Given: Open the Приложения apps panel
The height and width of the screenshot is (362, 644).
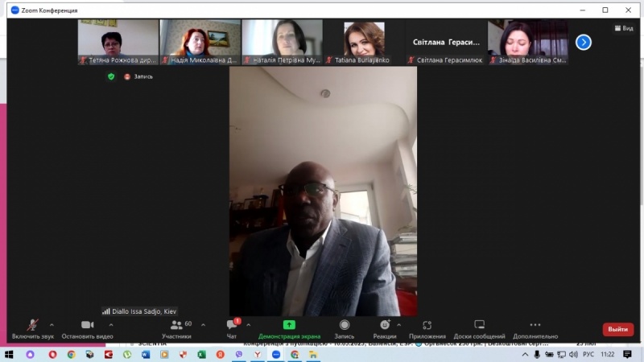Looking at the screenshot, I should (427, 329).
